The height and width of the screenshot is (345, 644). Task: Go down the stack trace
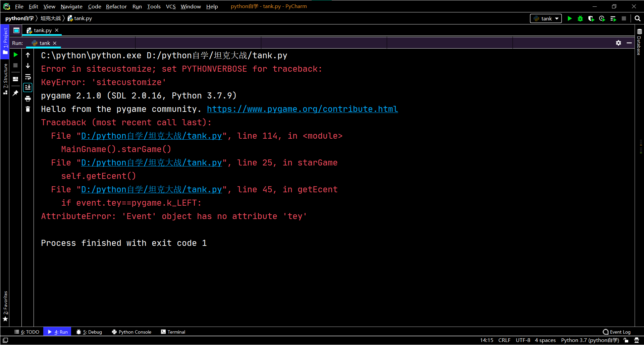(x=28, y=66)
